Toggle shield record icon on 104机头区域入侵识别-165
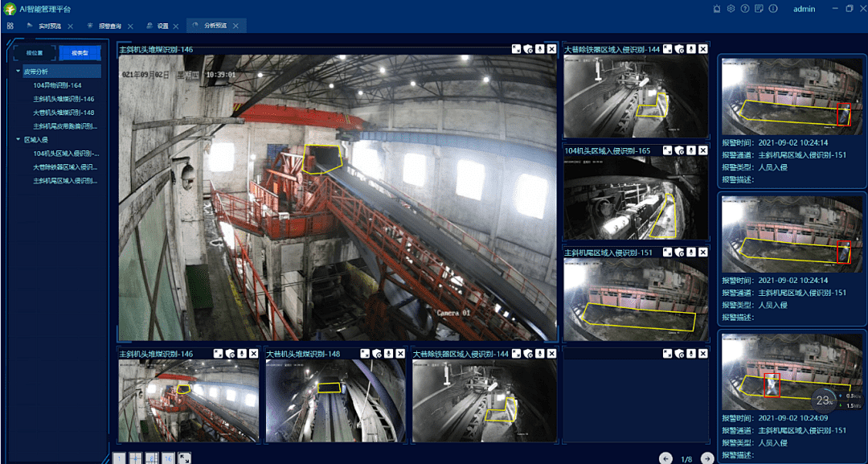Screen dimensions: 868x464 tap(680, 150)
